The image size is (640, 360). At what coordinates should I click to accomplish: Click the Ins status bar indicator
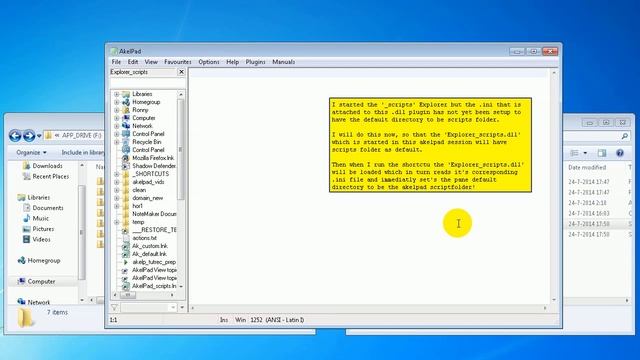pos(224,320)
